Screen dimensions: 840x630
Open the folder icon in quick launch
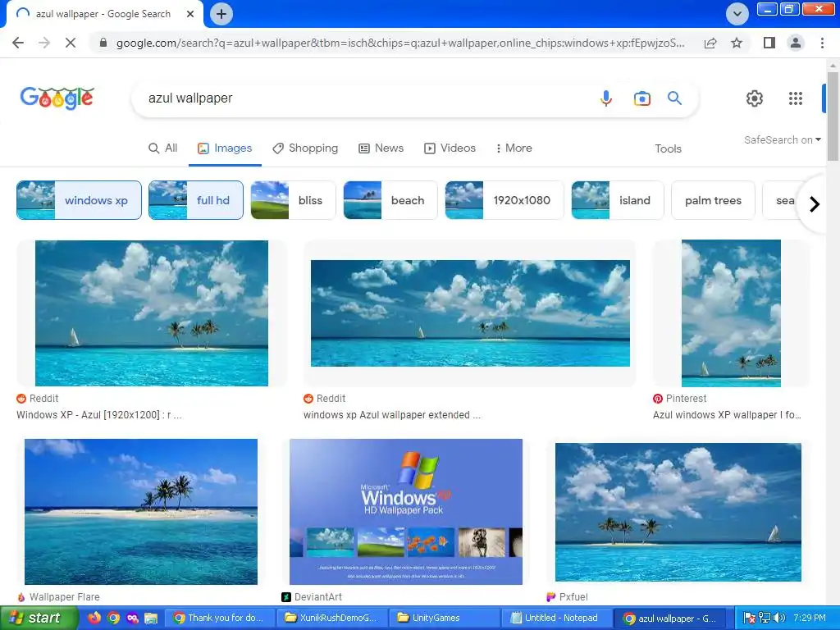(x=151, y=618)
